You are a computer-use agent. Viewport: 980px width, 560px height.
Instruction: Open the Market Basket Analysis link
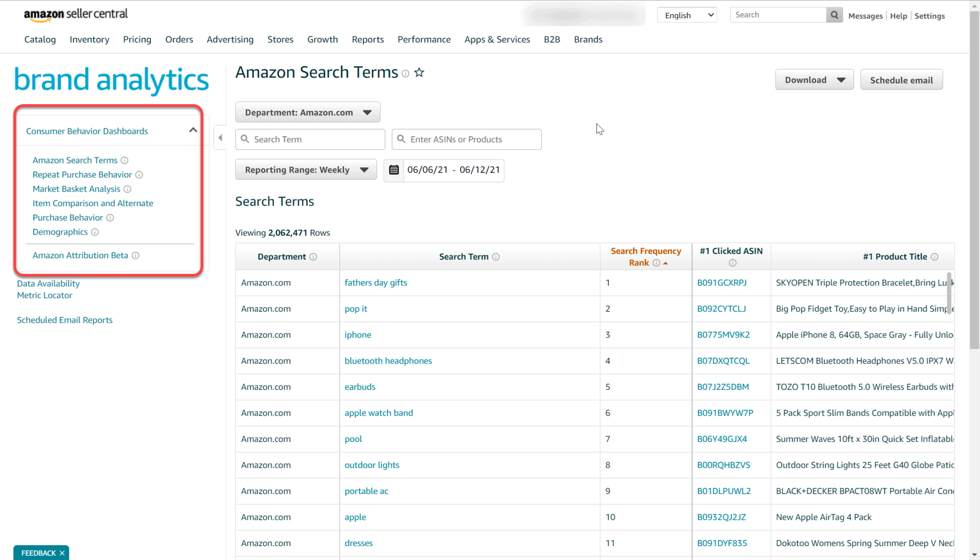point(77,189)
